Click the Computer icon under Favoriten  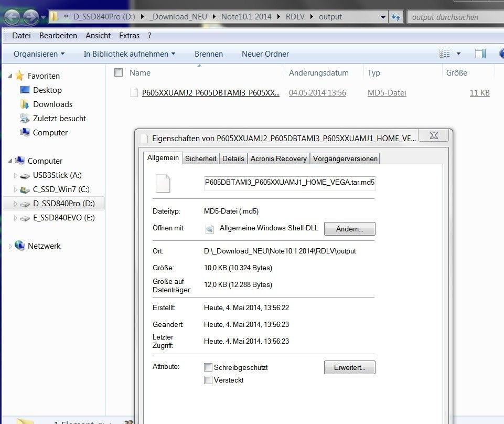pyautogui.click(x=25, y=132)
